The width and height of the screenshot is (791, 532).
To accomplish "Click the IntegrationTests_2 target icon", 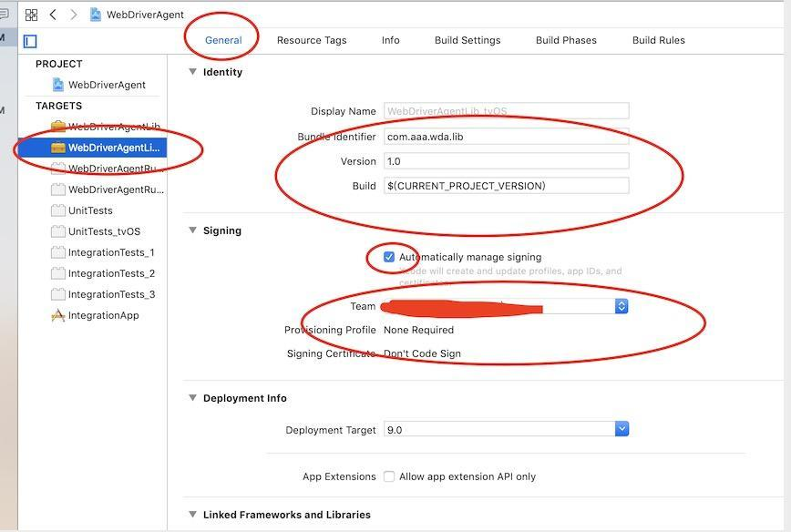I will (x=58, y=273).
